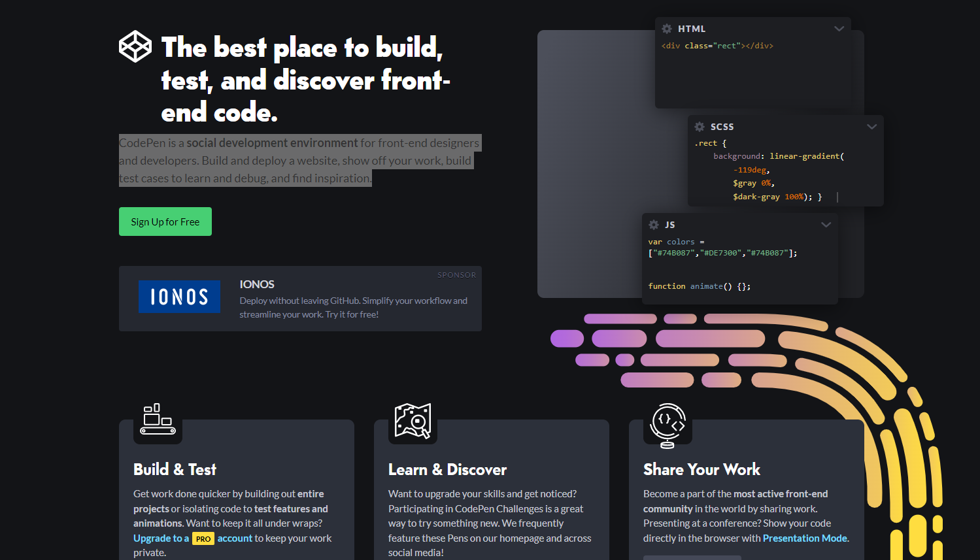Click the 'SCSS' panel title
This screenshot has width=980, height=560.
(x=722, y=127)
